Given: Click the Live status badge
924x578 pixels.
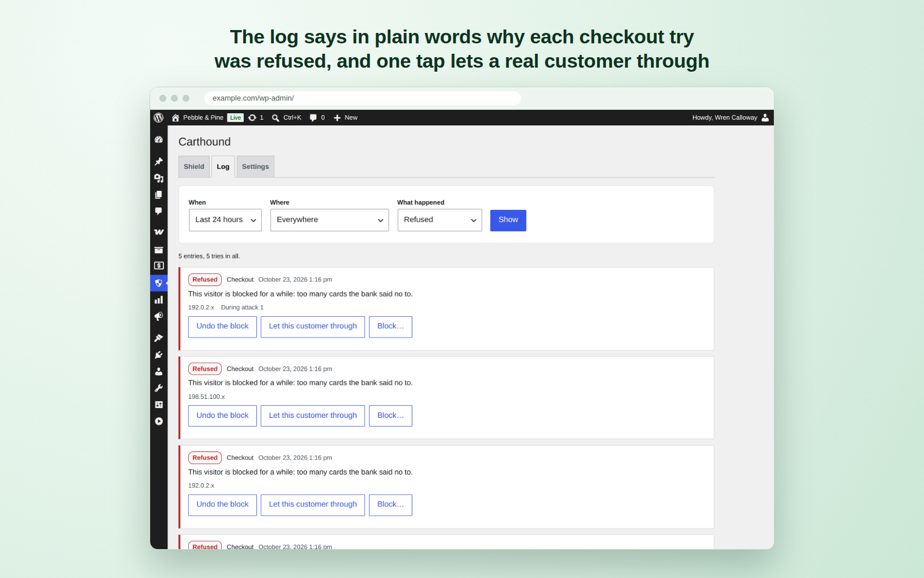Looking at the screenshot, I should coord(235,117).
